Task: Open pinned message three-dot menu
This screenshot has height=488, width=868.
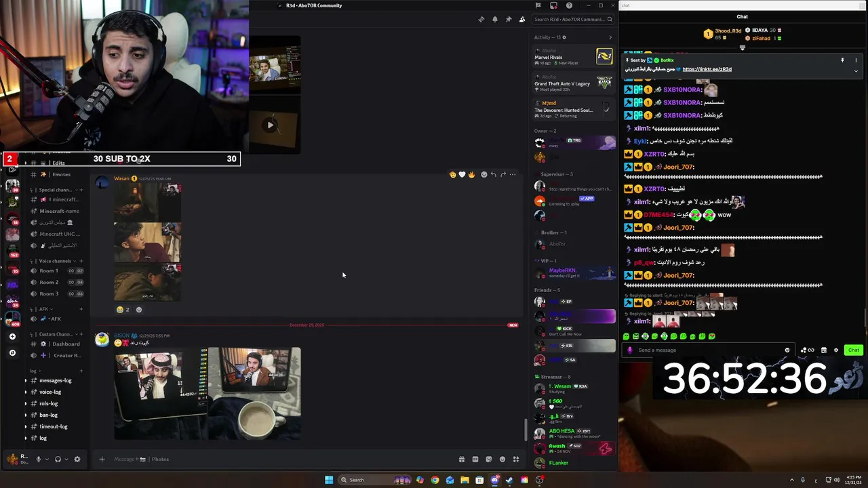Action: [856, 60]
